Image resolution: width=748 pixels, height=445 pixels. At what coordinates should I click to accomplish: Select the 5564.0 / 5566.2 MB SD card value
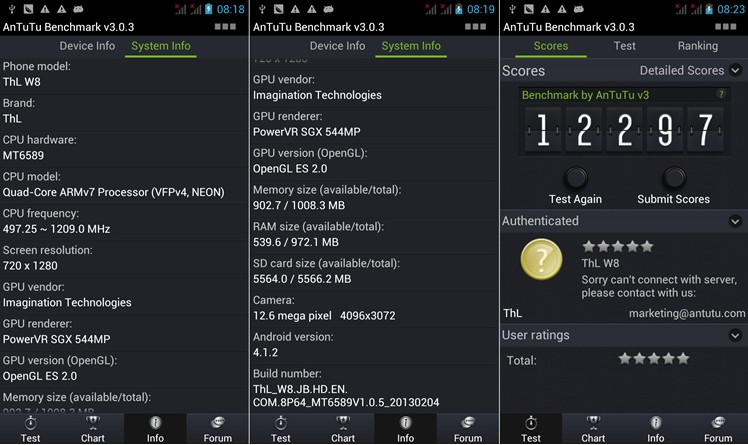[x=302, y=279]
